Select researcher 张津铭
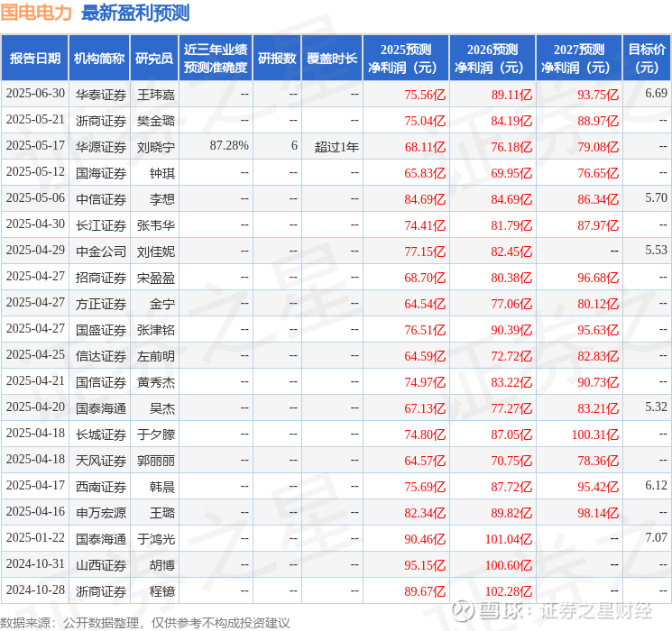Image resolution: width=672 pixels, height=631 pixels. coord(156,330)
